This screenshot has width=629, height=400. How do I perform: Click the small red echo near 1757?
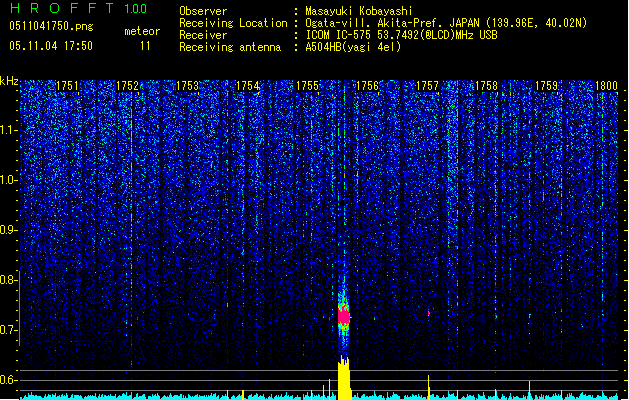click(x=429, y=313)
